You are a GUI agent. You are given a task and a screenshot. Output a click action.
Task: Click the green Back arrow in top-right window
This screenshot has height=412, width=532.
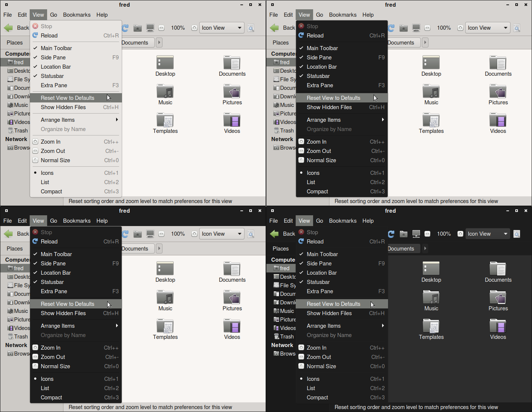275,28
